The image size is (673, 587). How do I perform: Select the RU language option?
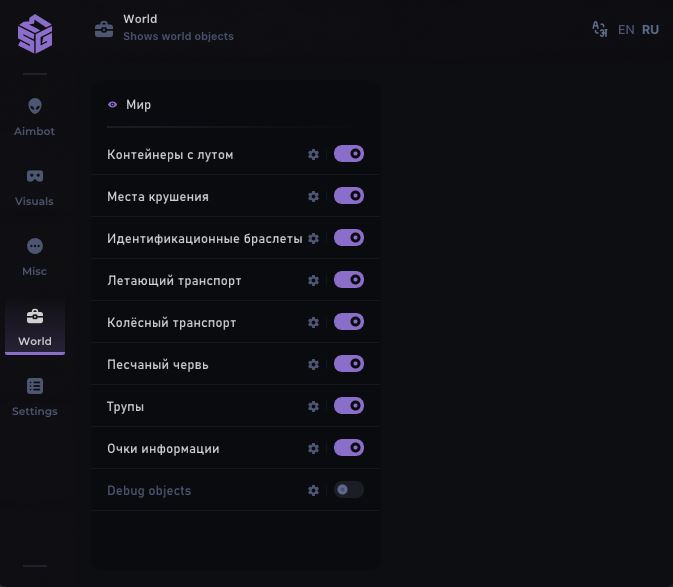(x=650, y=30)
